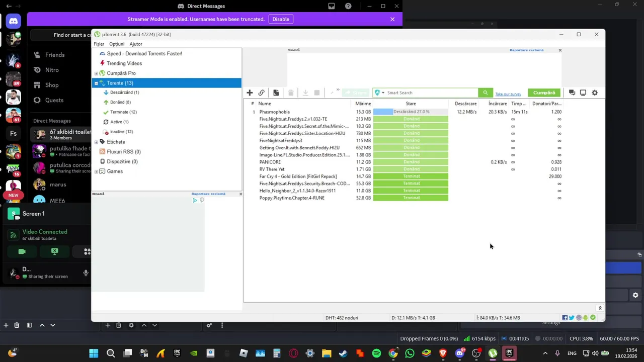Expand the Etichete tree node
This screenshot has width=644, height=362.
pyautogui.click(x=96, y=142)
